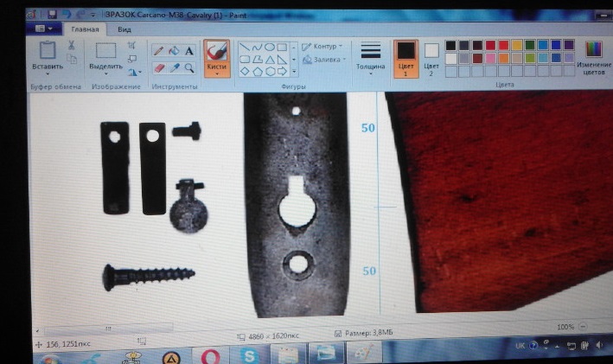Open Customize Quick Access Toolbar dropdown
This screenshot has height=364, width=613.
[93, 16]
